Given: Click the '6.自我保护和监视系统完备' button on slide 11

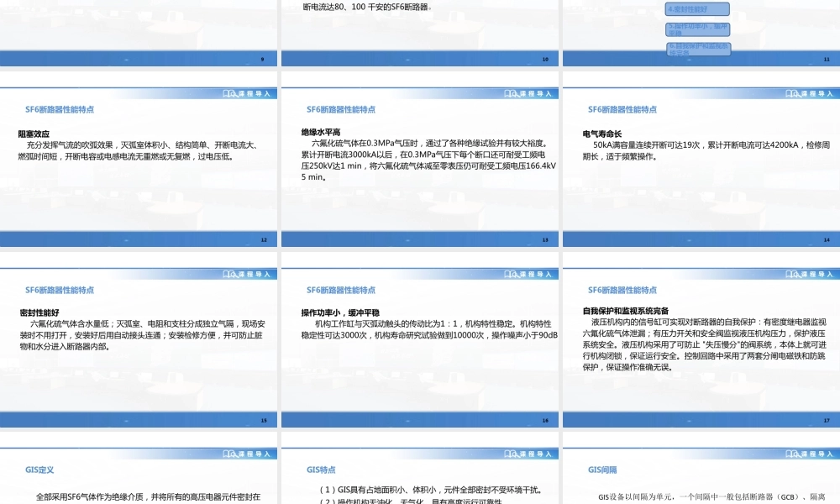Looking at the screenshot, I should 699,49.
